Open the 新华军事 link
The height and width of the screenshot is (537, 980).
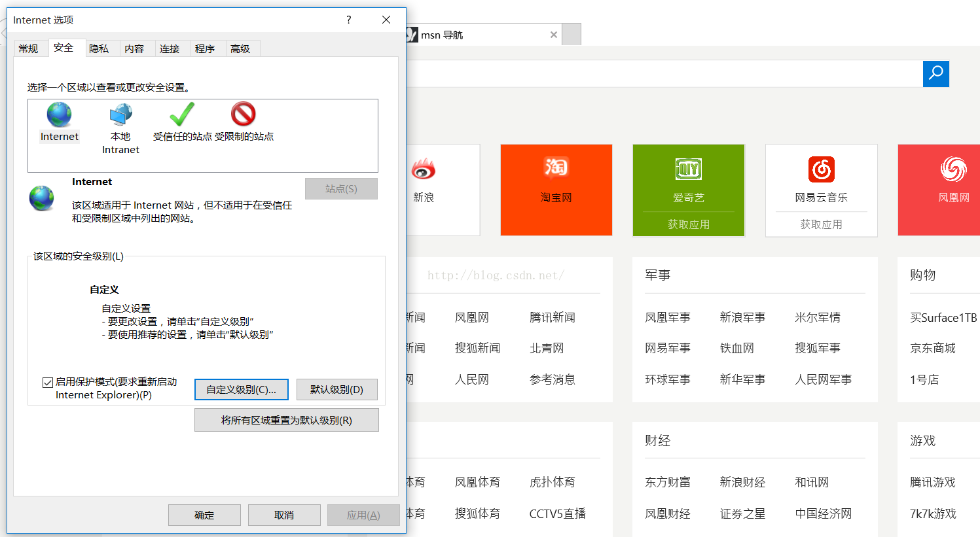coord(742,379)
